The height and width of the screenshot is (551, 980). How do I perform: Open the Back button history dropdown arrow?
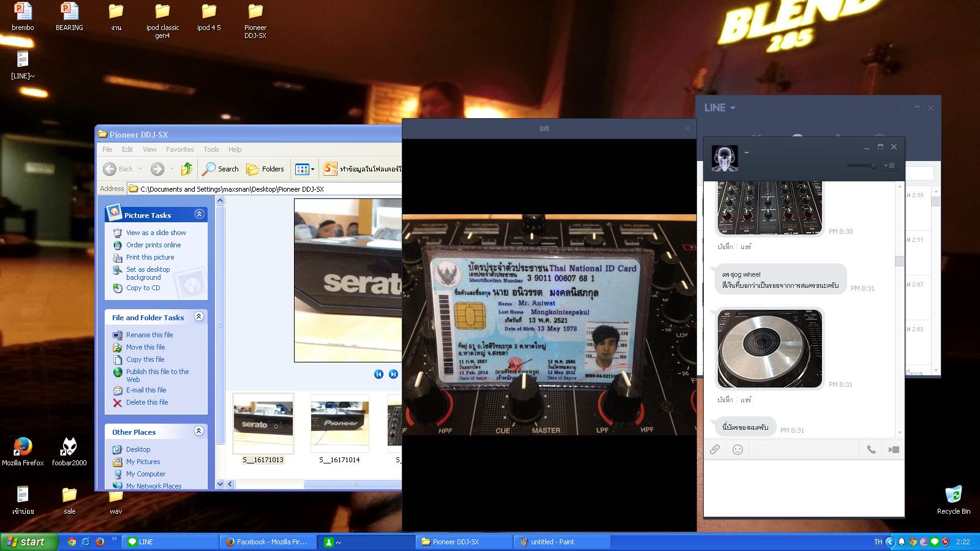(140, 169)
